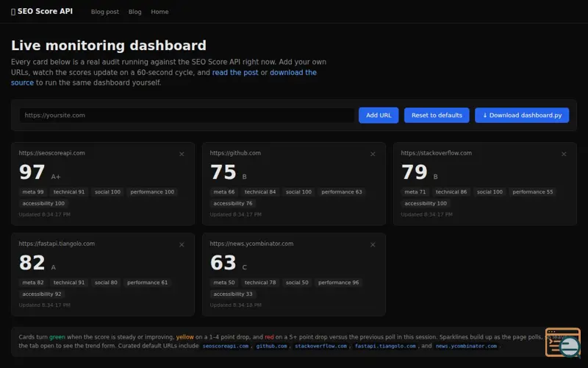Click the 'accessibility 76' chip
588x368 pixels.
233,204
